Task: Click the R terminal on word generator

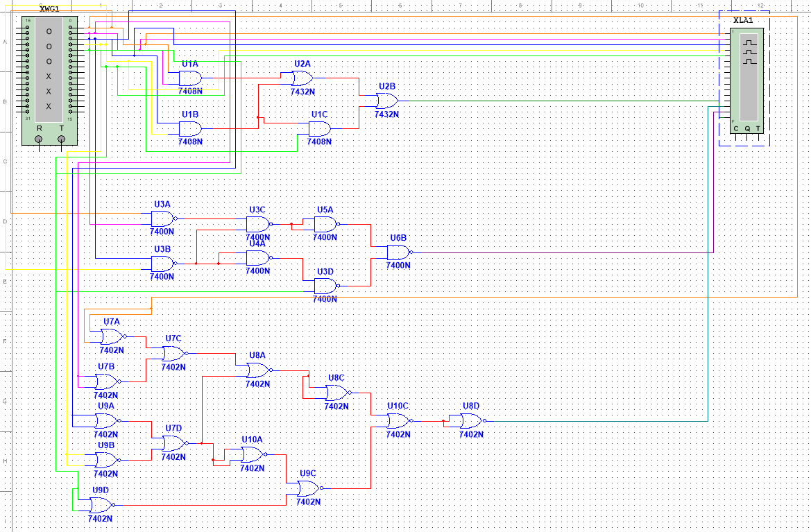Action: tap(39, 139)
